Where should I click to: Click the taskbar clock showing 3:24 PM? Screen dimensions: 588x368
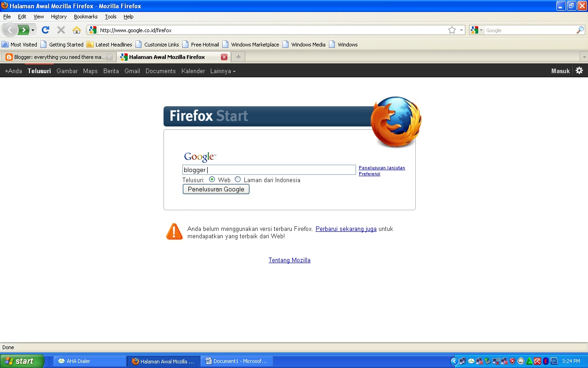point(571,361)
